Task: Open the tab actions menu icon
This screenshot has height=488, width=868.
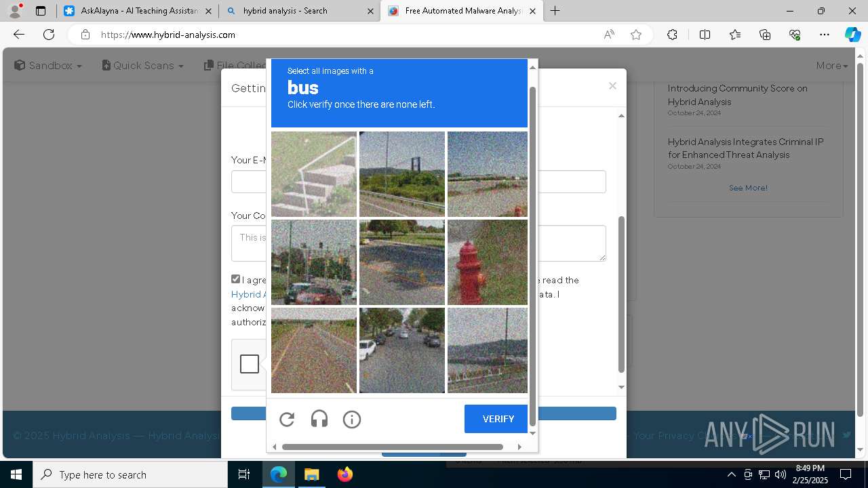Action: (41, 11)
